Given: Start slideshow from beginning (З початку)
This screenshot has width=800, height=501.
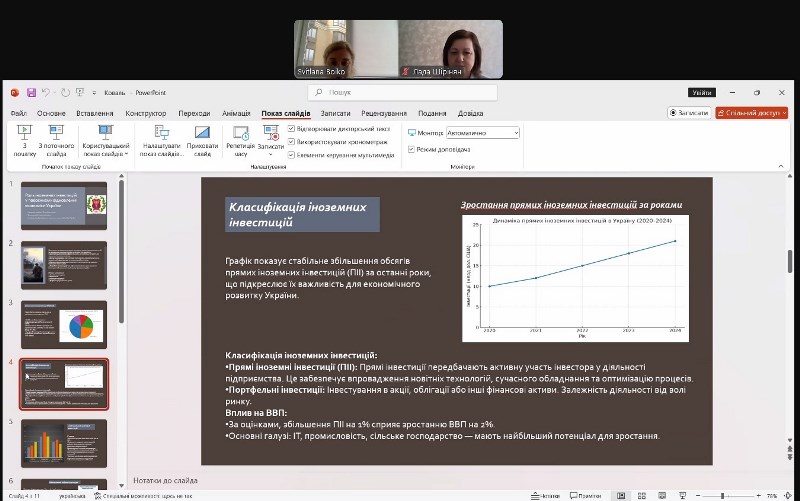Looking at the screenshot, I should pyautogui.click(x=25, y=139).
